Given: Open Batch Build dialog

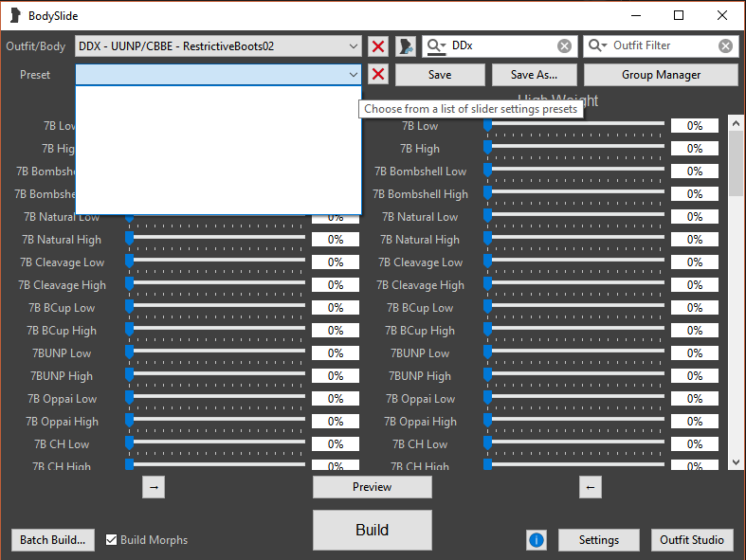Looking at the screenshot, I should 53,540.
